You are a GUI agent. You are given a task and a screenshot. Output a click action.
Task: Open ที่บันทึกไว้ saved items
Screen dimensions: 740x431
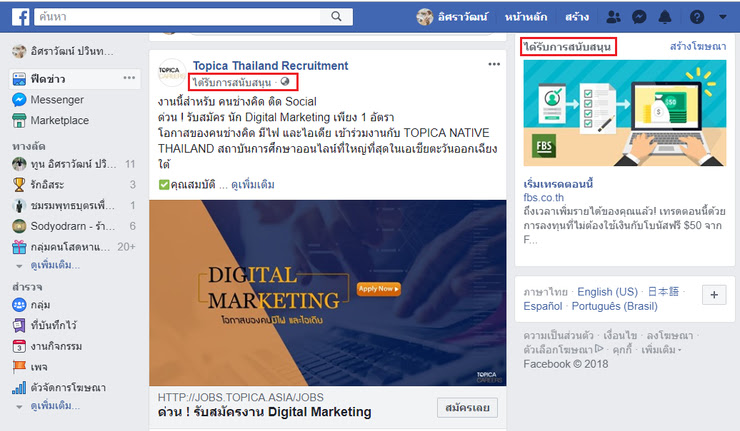click(53, 325)
